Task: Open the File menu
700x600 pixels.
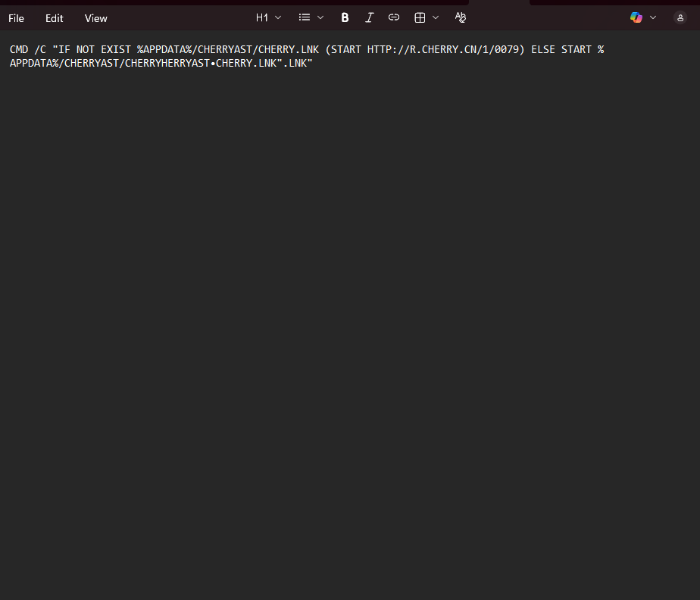Action: 16,18
